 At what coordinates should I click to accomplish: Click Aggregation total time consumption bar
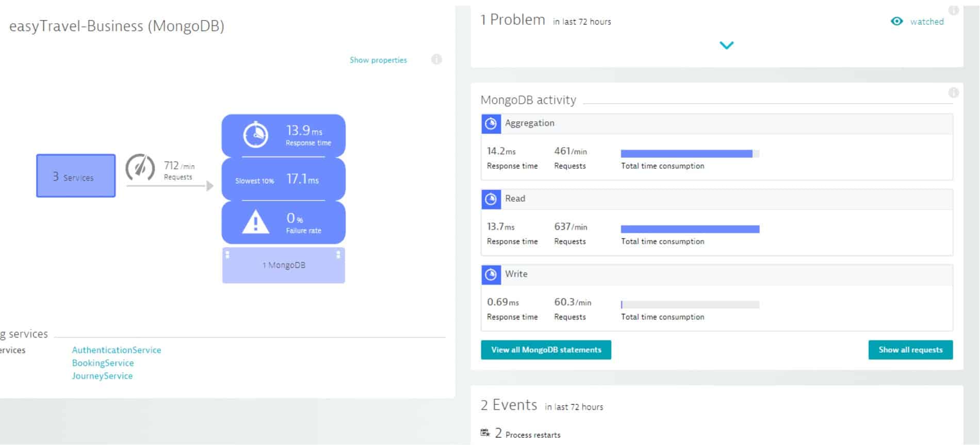point(690,153)
